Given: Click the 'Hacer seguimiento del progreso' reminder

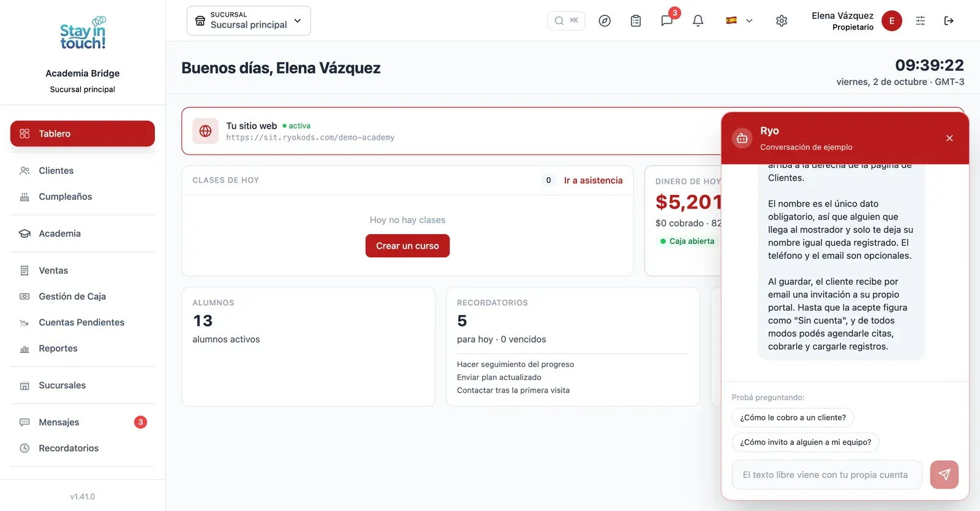Looking at the screenshot, I should click(x=515, y=365).
